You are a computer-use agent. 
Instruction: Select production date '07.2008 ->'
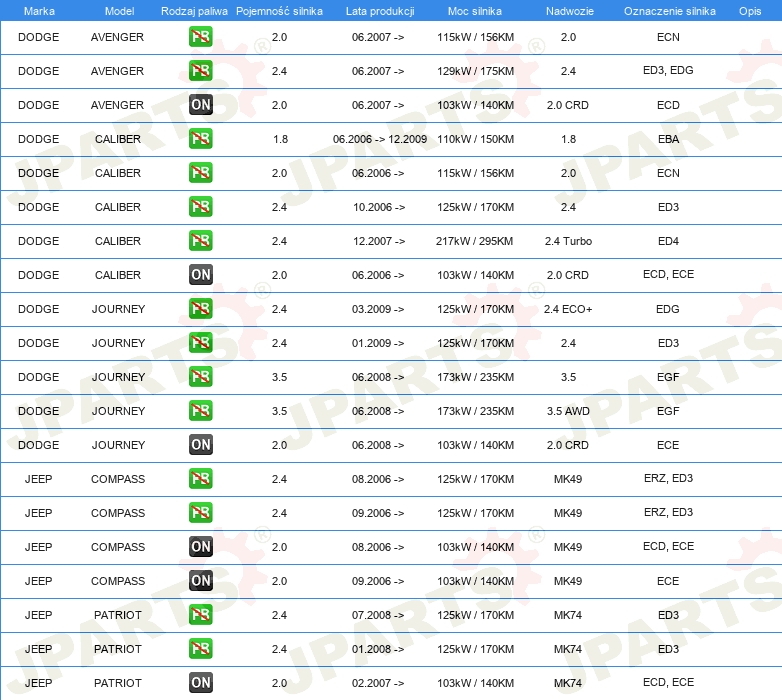coord(378,615)
